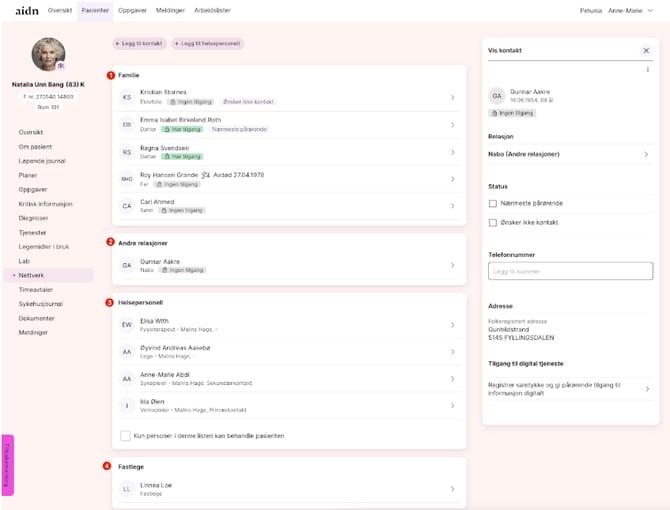Click the badge on patient photo
The height and width of the screenshot is (510, 670).
(60, 65)
